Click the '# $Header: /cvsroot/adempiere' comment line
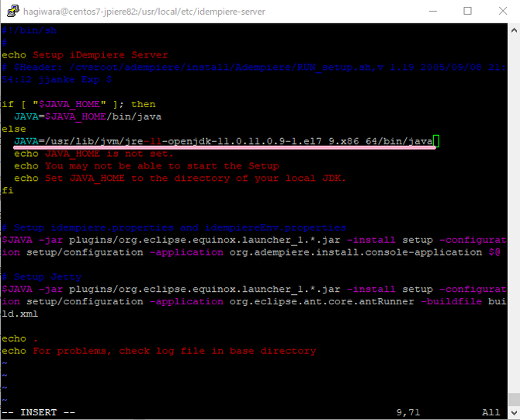Viewport: 520px width, 420px height. [x=254, y=68]
